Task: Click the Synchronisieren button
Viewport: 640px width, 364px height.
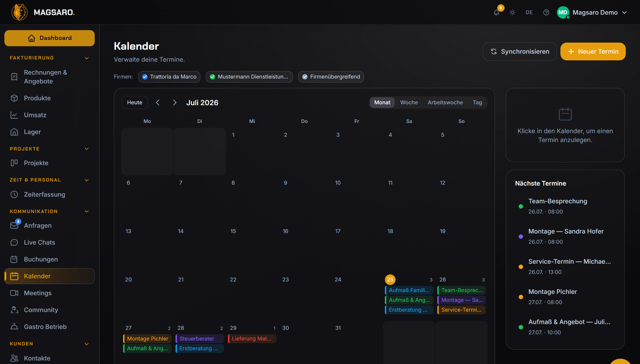Action: click(x=520, y=52)
